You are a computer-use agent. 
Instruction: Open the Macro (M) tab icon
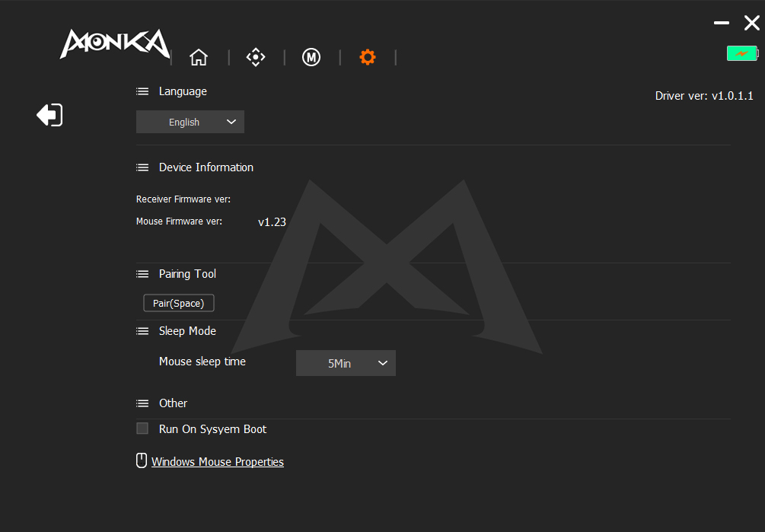click(311, 57)
